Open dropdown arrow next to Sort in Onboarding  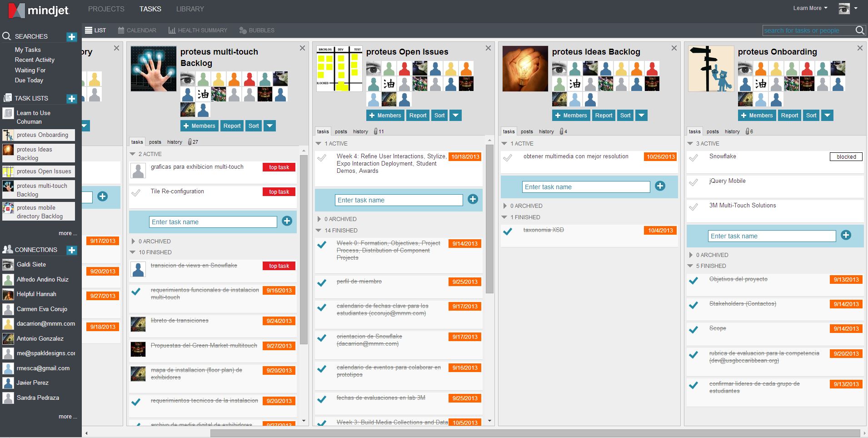click(827, 116)
